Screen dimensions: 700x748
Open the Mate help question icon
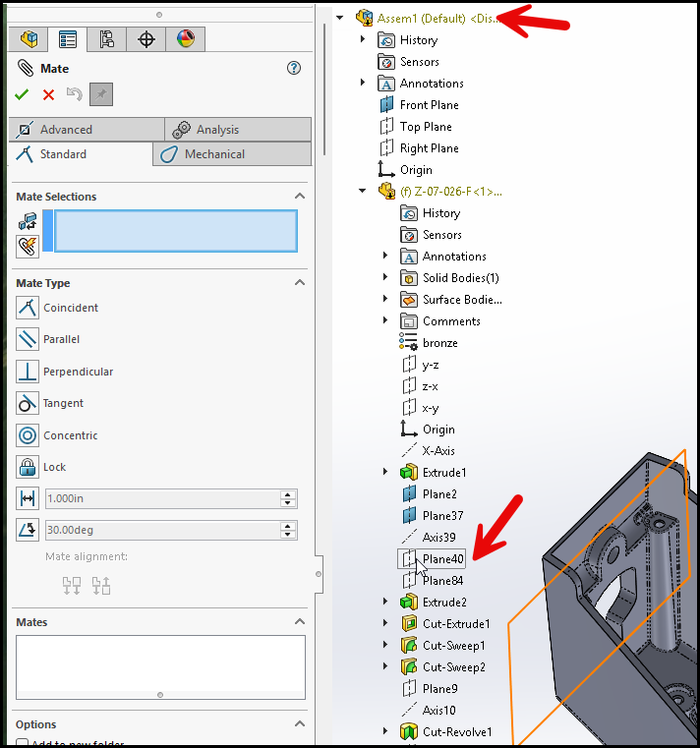pos(293,68)
